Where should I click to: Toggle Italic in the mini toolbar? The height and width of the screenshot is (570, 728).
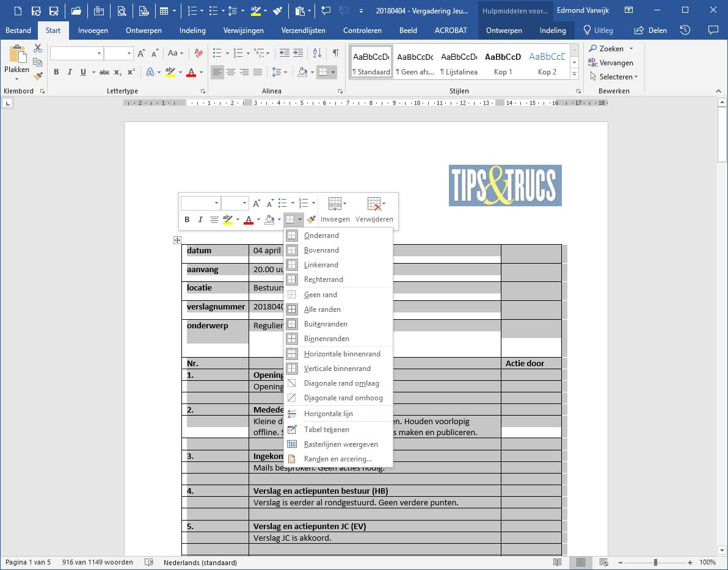200,219
